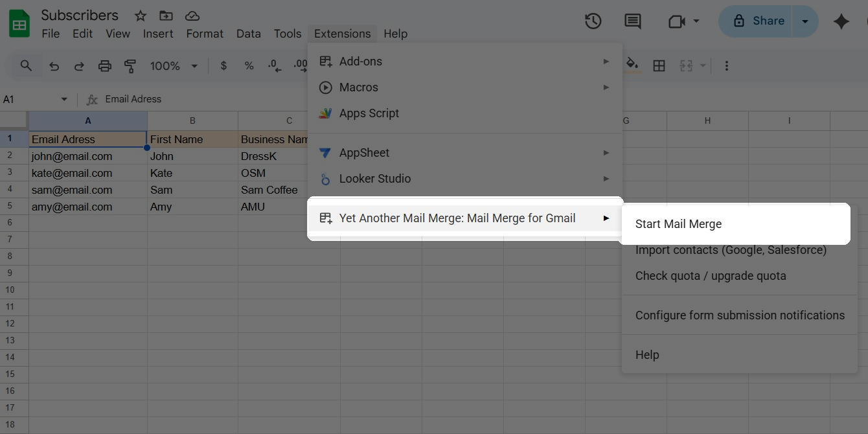
Task: Star the Subscribers spreadsheet
Action: pyautogui.click(x=140, y=15)
